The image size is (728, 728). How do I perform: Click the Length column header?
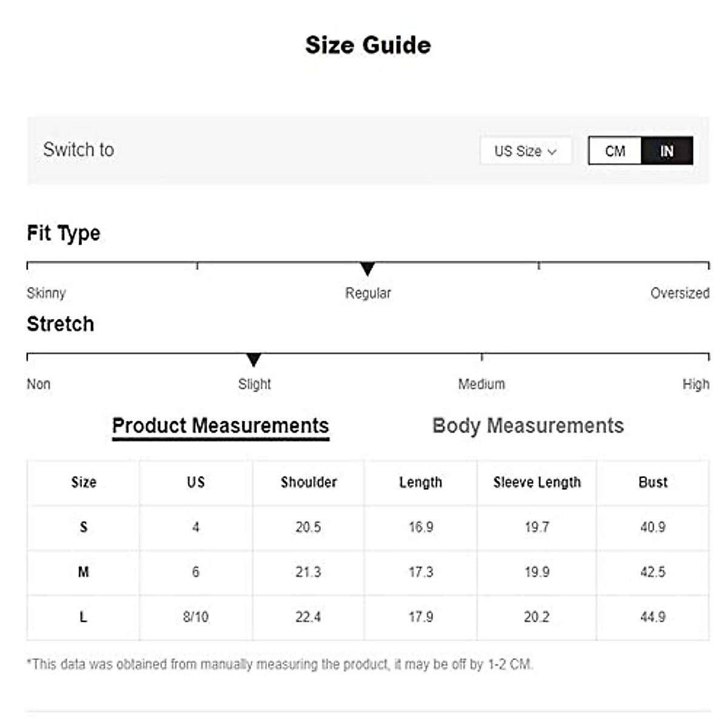(x=420, y=482)
